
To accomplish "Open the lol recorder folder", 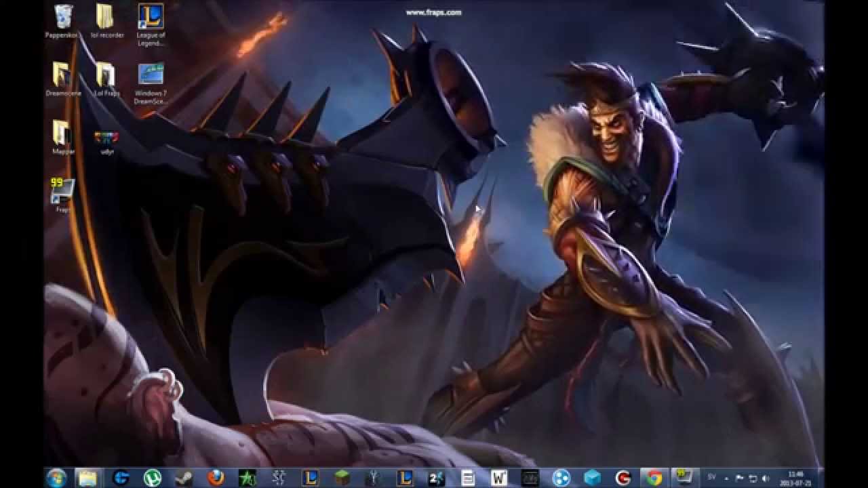I will click(x=106, y=21).
